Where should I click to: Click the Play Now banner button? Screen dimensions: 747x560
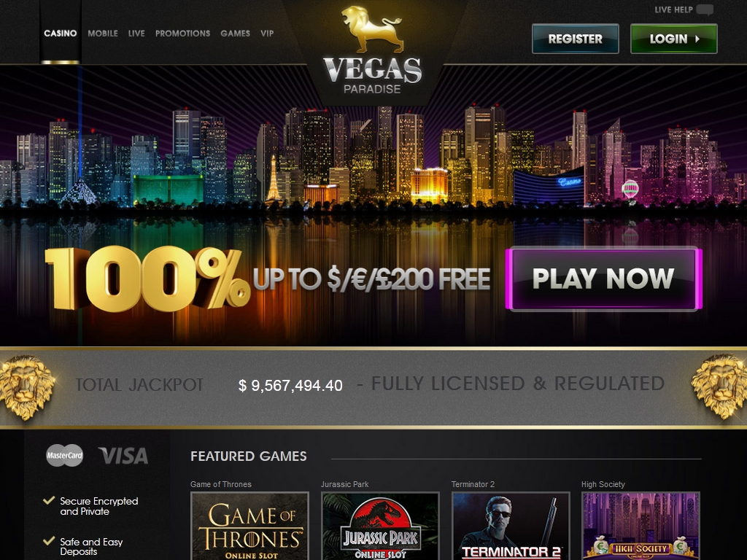603,279
